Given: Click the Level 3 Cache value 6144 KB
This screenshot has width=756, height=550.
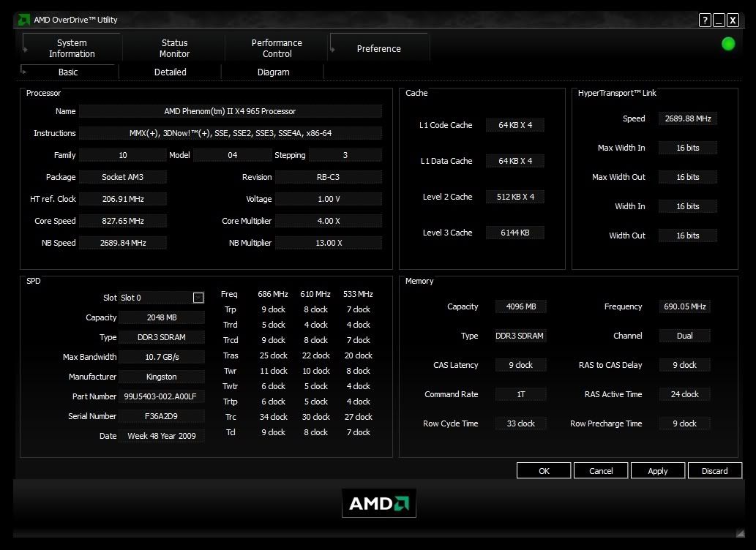Looking at the screenshot, I should pyautogui.click(x=515, y=233).
